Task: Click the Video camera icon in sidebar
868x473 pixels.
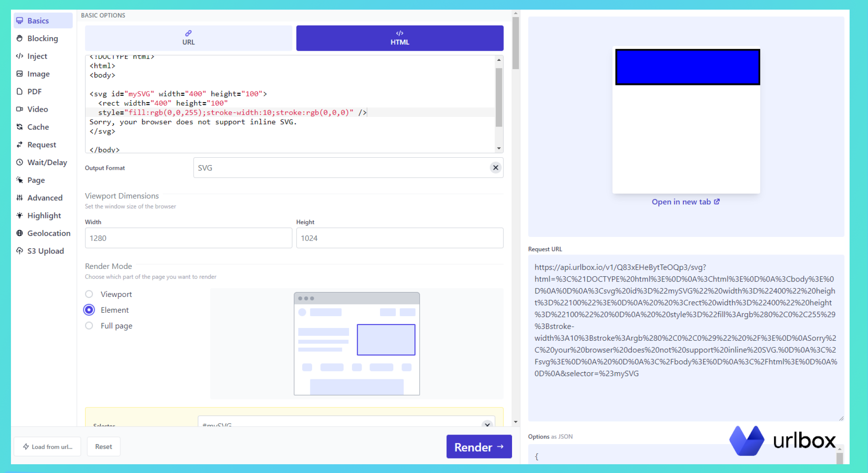Action: pos(20,109)
